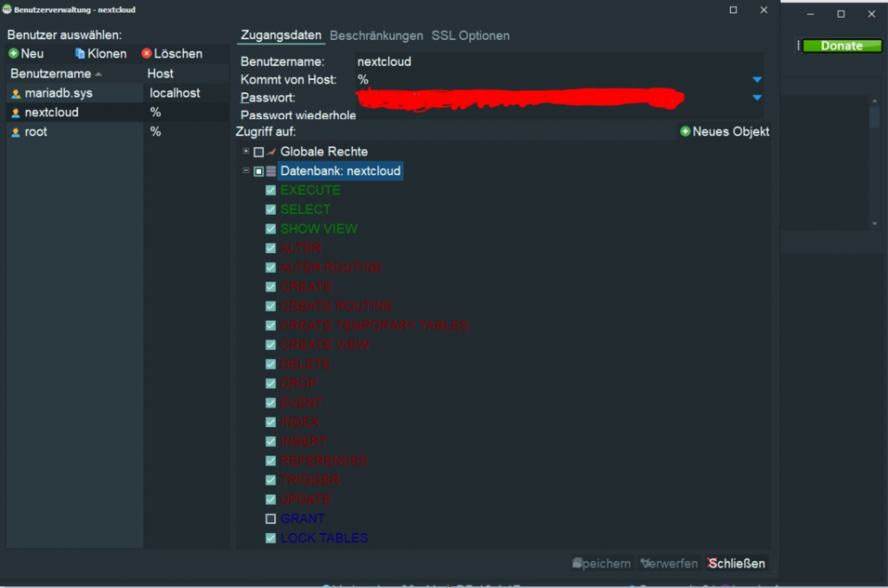Close the Benutzerverwaltung dialog

pos(764,10)
